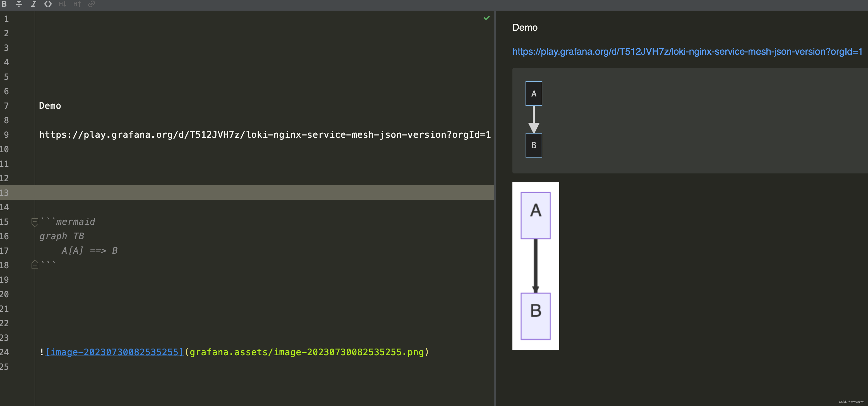Click the grafana.assets image path in editor

(x=307, y=352)
